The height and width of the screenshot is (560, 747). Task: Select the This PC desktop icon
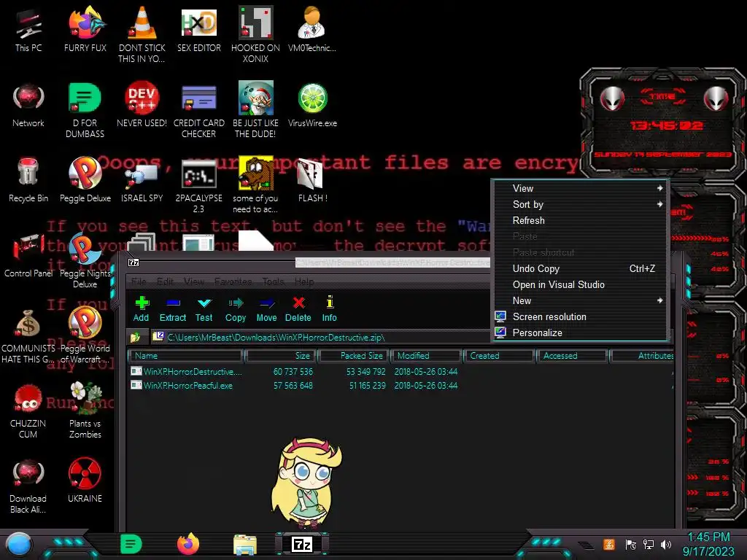tap(28, 29)
